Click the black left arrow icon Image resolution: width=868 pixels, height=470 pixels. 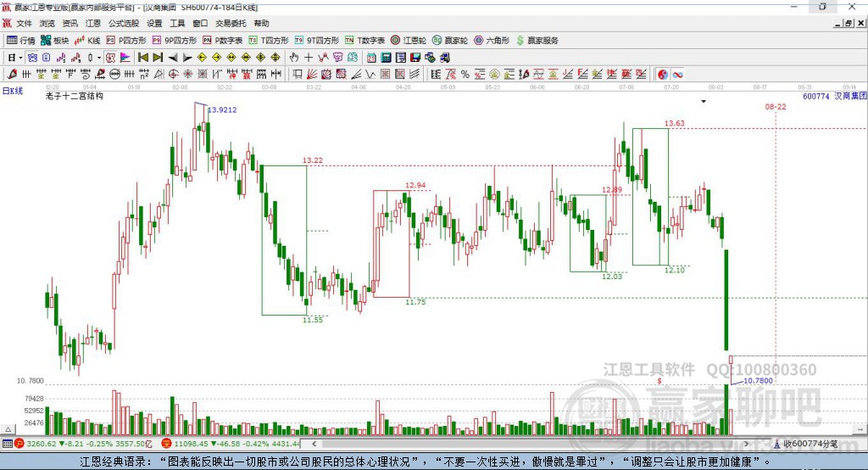pyautogui.click(x=173, y=58)
